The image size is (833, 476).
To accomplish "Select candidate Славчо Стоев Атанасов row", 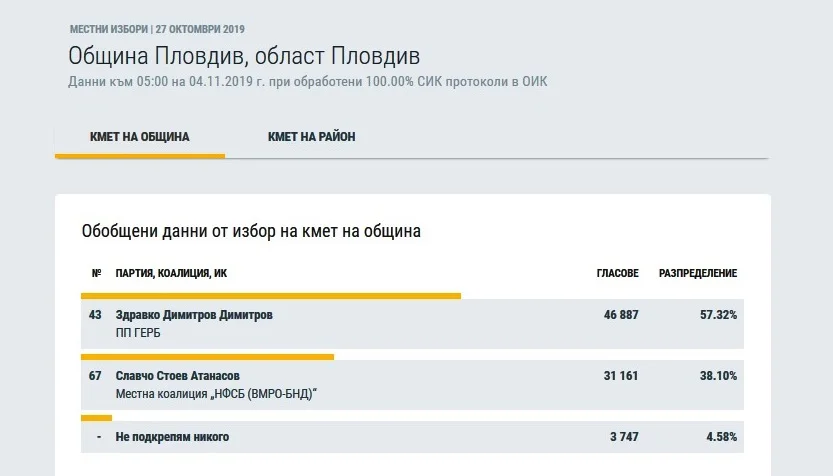I will pyautogui.click(x=412, y=385).
